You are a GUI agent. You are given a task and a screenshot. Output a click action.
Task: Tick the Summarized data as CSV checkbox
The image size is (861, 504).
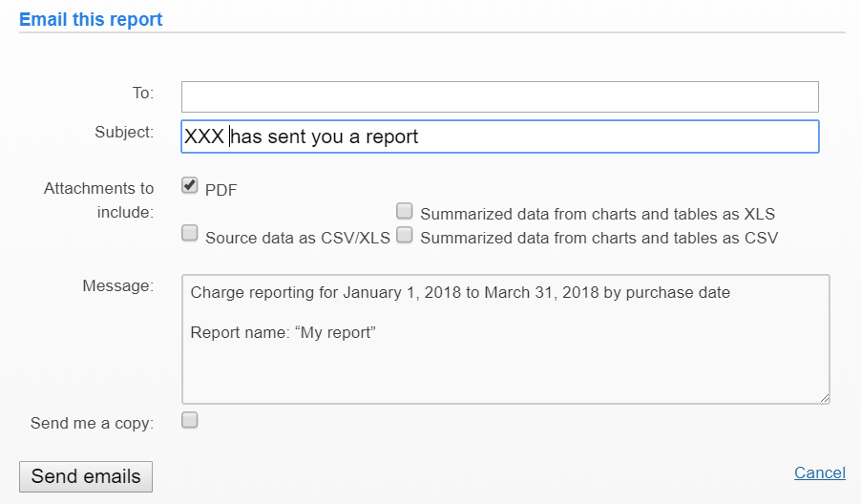(405, 234)
